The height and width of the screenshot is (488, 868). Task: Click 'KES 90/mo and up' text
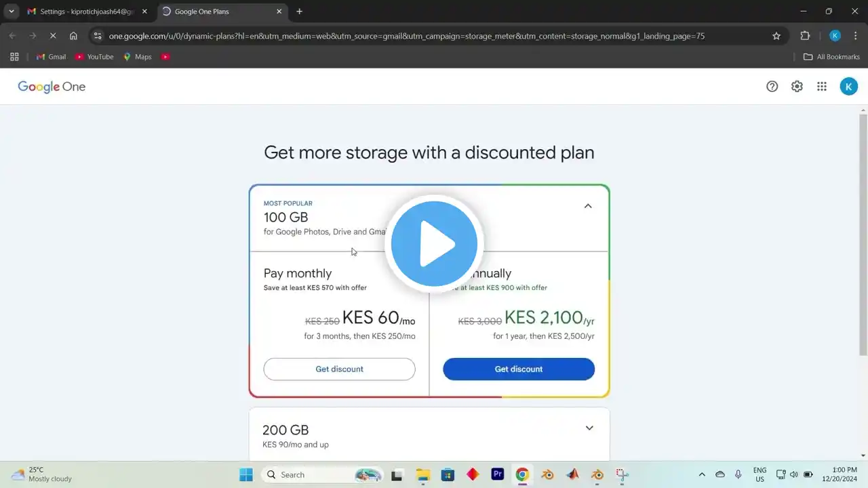tap(296, 445)
